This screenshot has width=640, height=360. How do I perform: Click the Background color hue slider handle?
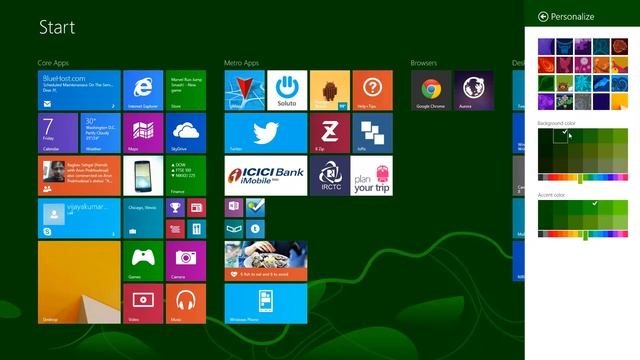[580, 178]
